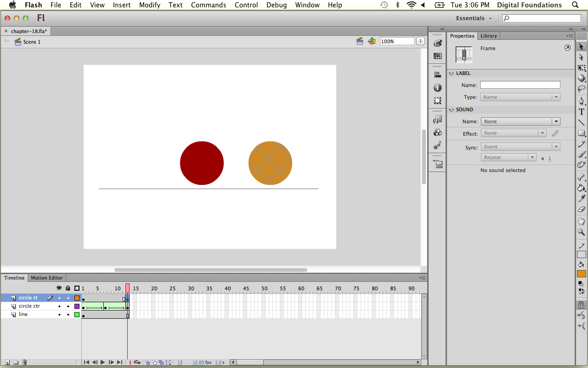Activate the Free Transform tool
The width and height of the screenshot is (588, 368).
coord(582,68)
